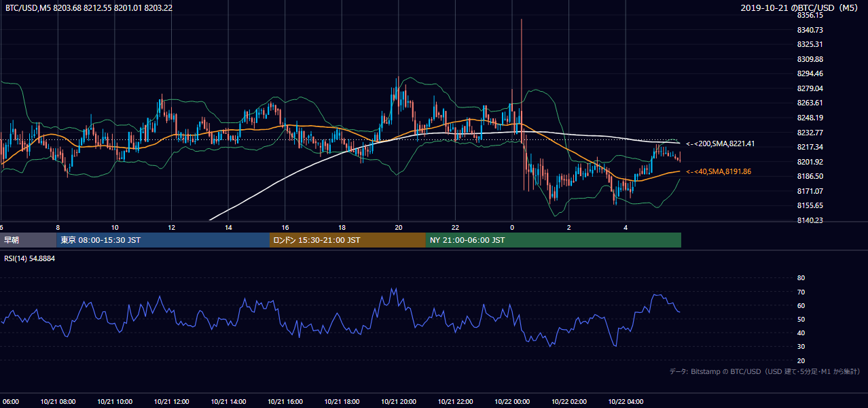Click RSI axis level 80

coord(801,278)
